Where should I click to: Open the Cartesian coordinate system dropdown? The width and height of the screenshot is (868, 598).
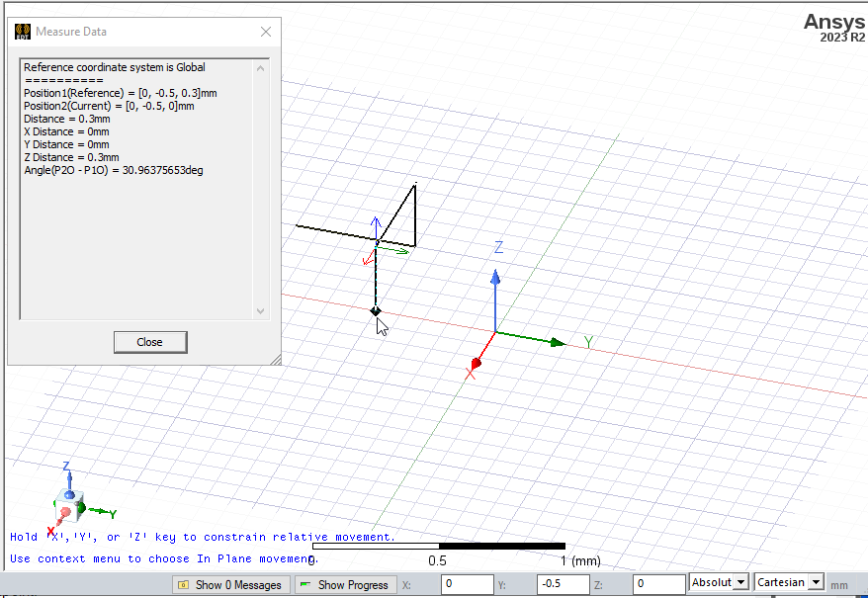click(788, 583)
